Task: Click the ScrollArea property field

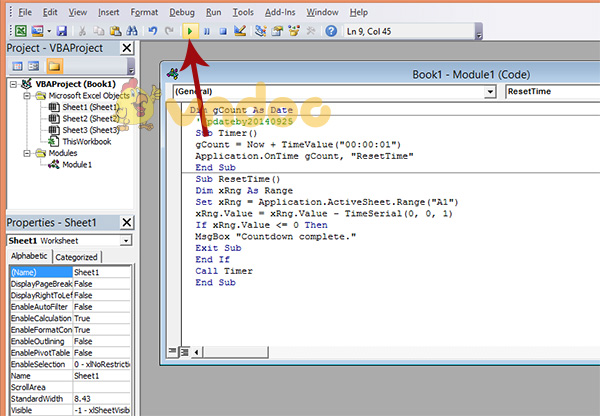Action: pos(101,387)
